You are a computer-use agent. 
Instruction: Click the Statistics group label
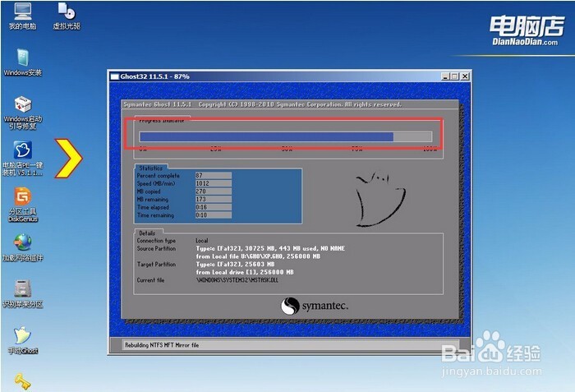(x=150, y=168)
